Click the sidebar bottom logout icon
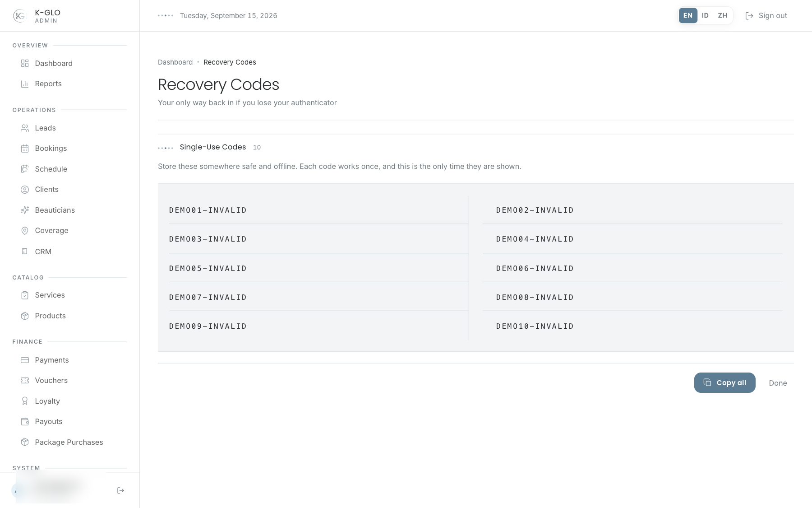The width and height of the screenshot is (812, 508). (x=120, y=490)
